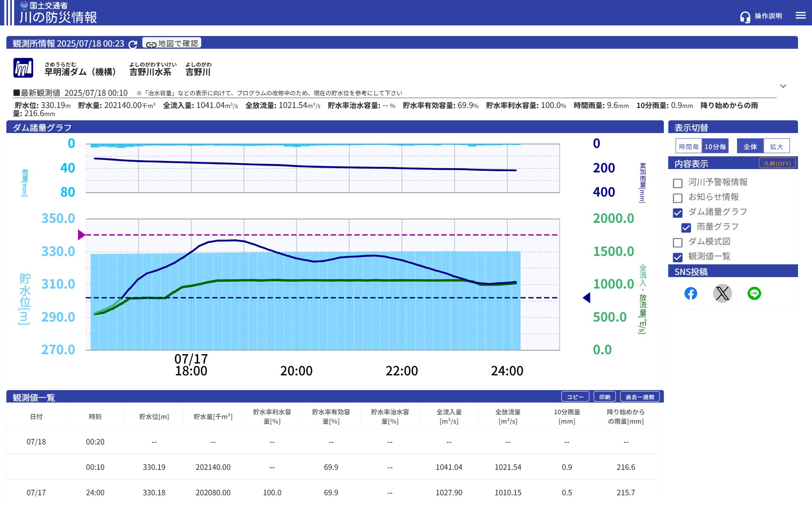Enable the お知らせ情報 checkbox

(x=678, y=198)
